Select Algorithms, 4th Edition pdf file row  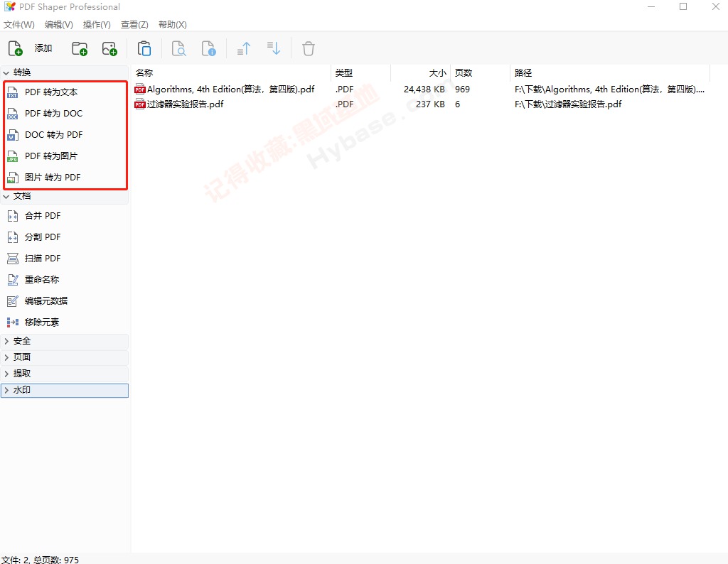coord(420,89)
